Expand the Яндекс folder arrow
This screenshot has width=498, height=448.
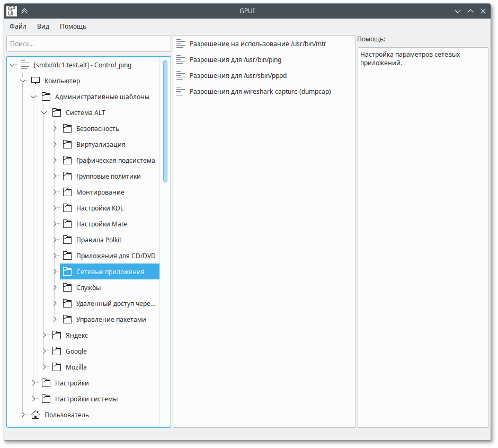click(x=44, y=335)
